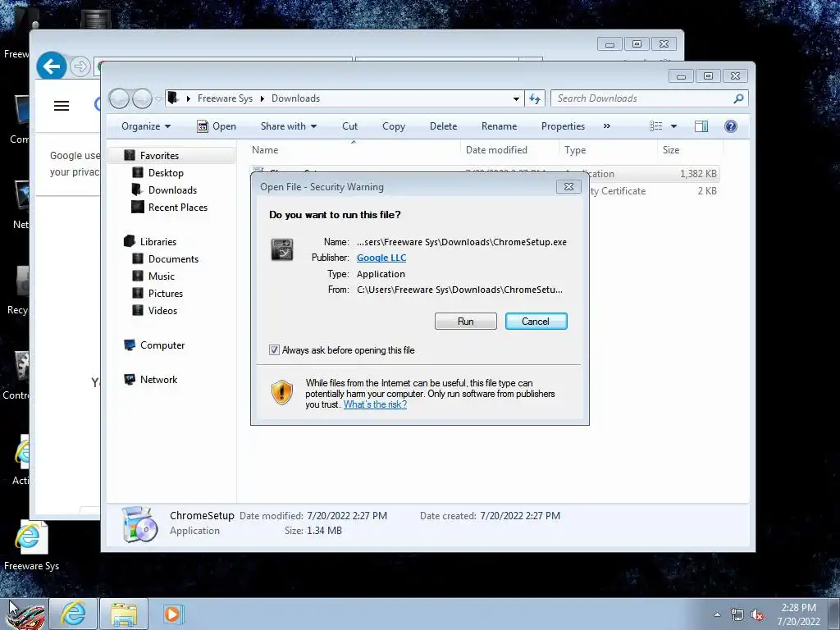Viewport: 840px width, 630px height.
Task: Open the Explorer help icon
Action: click(x=730, y=126)
